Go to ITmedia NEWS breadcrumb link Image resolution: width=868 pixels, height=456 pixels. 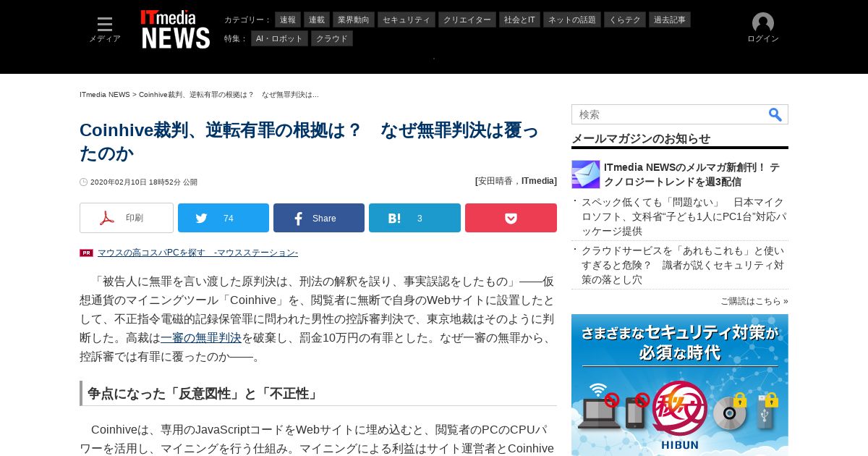(x=105, y=95)
